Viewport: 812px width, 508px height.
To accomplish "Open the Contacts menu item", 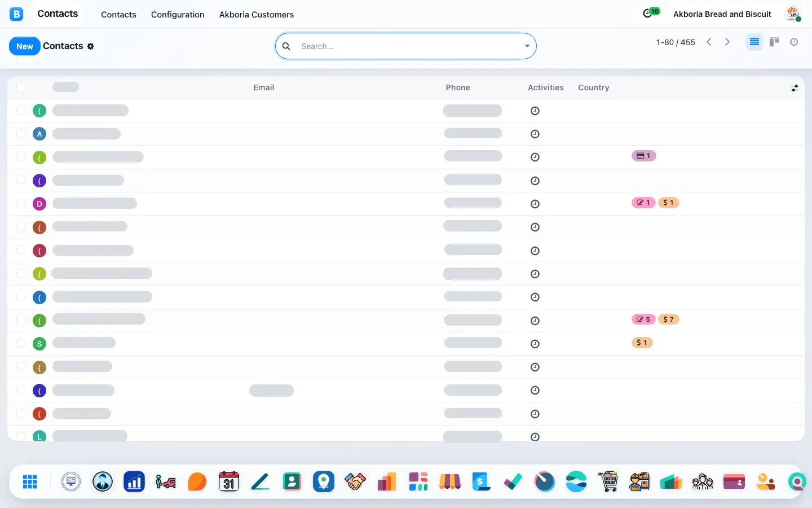I will (x=118, y=15).
